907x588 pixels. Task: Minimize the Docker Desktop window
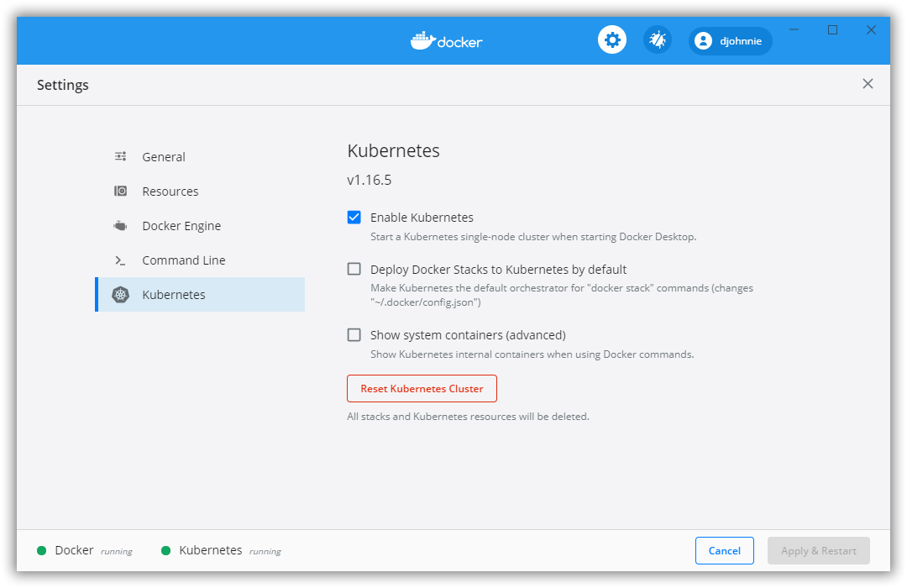click(794, 29)
